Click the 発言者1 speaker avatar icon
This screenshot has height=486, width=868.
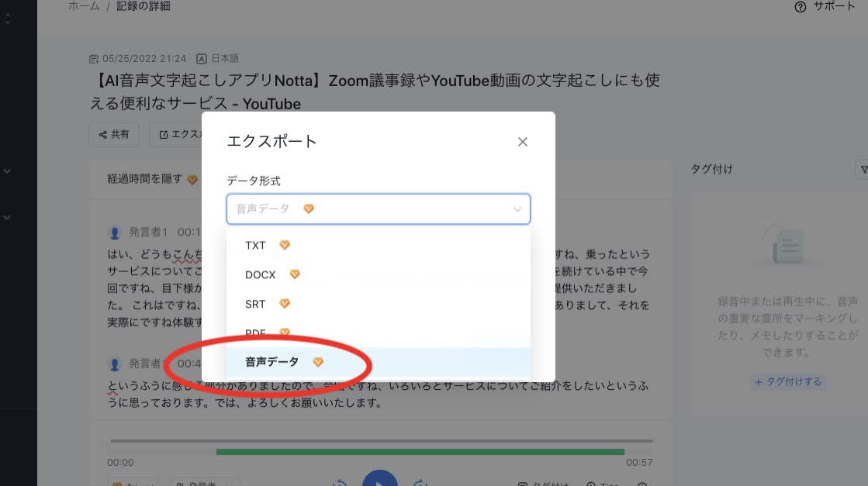pyautogui.click(x=115, y=233)
